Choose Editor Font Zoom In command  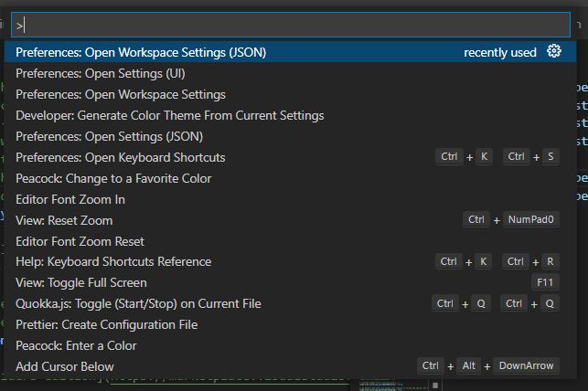click(290, 199)
